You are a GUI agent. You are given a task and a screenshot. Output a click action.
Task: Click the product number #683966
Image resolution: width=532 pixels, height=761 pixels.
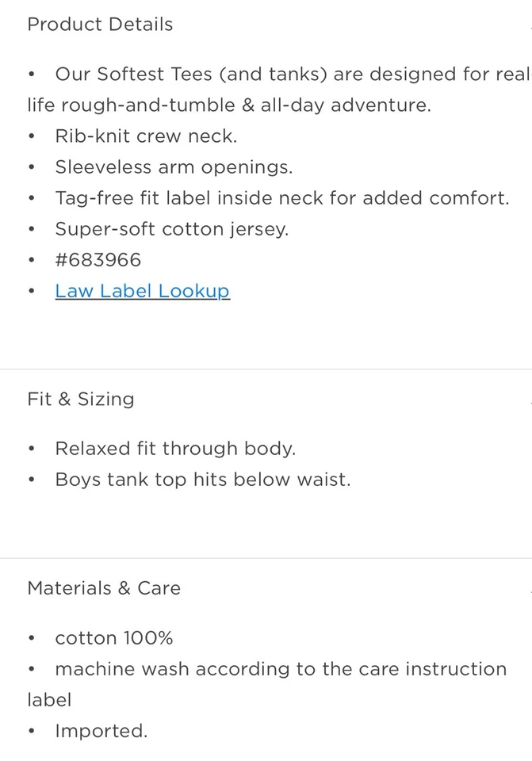click(98, 260)
